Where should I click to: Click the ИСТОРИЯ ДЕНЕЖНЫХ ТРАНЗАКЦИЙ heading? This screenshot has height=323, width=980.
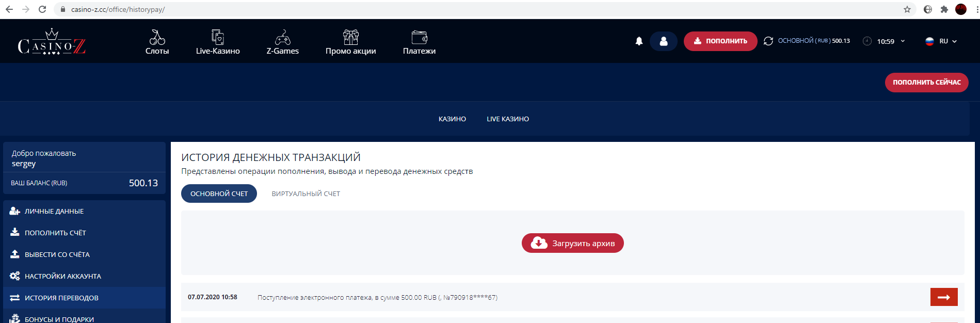tap(271, 157)
